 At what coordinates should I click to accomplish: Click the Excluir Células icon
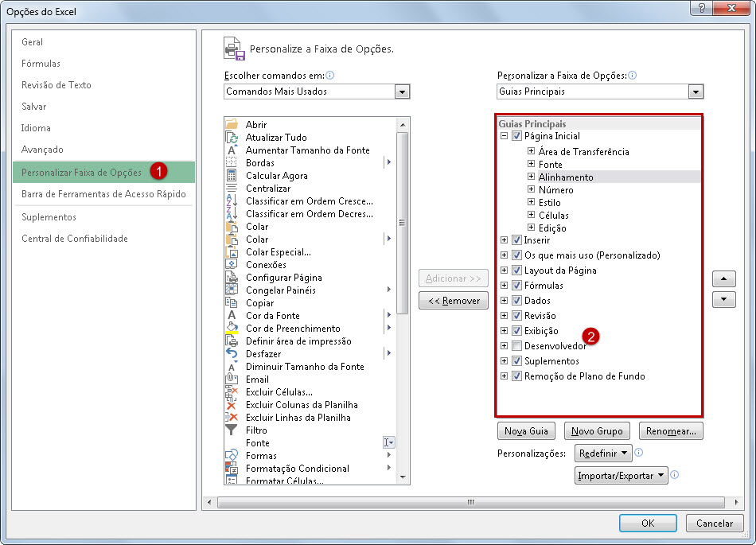pyautogui.click(x=232, y=392)
